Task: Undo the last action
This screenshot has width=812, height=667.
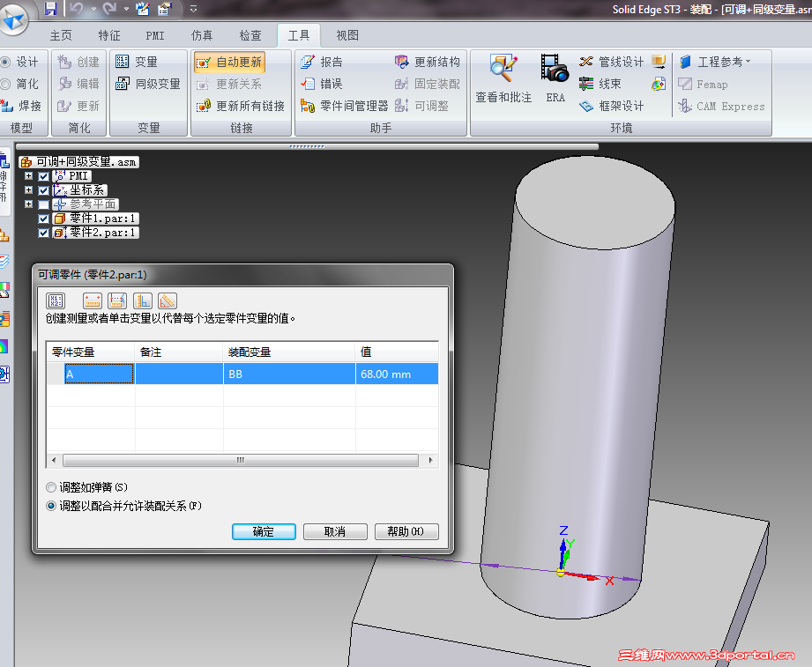Action: [x=76, y=8]
